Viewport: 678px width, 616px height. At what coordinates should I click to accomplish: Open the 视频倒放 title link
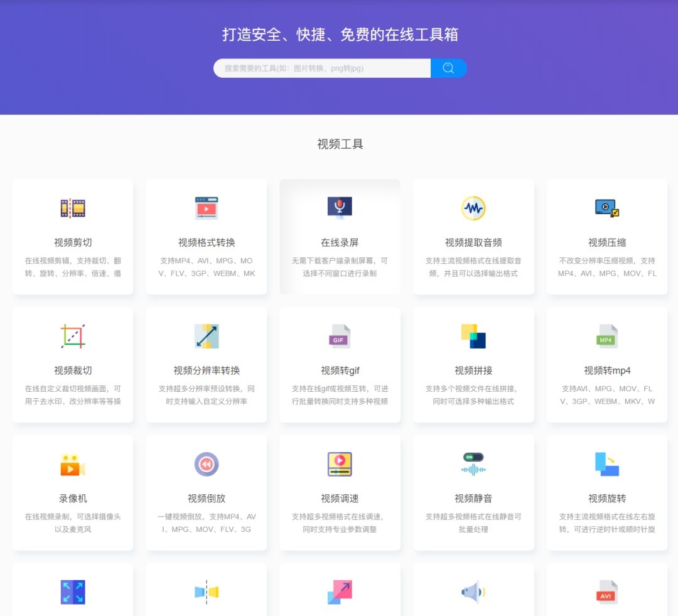click(x=207, y=499)
